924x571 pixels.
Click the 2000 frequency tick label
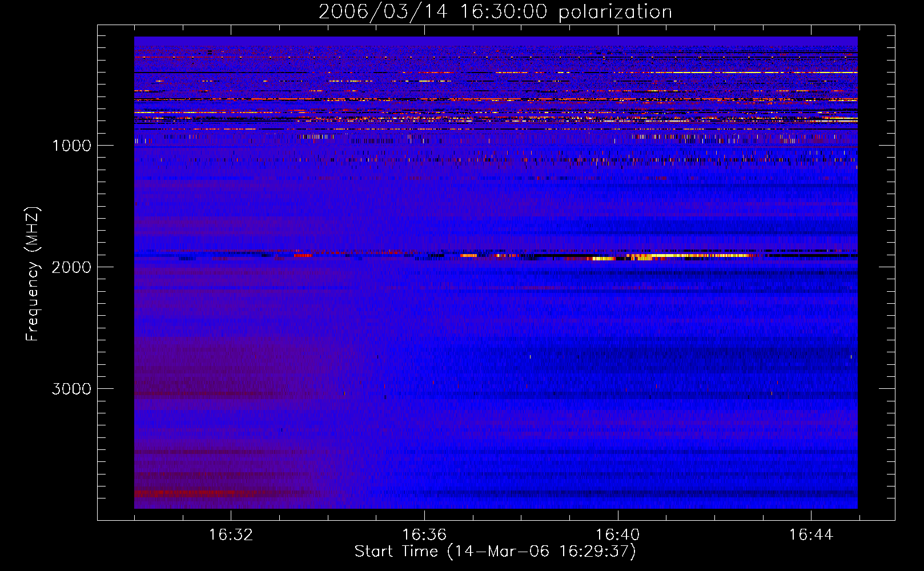point(71,267)
